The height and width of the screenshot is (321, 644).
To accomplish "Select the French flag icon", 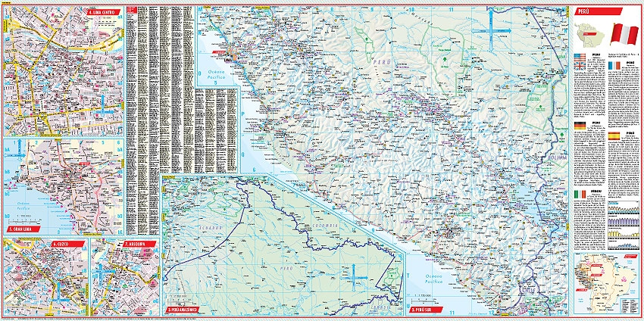I will 615,67.
